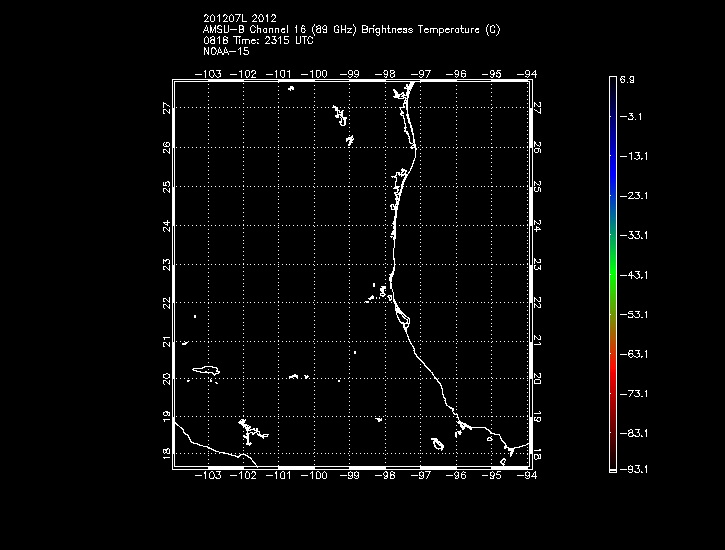725x550 pixels.
Task: Click latitude 18 label on right axis
Action: (x=537, y=455)
